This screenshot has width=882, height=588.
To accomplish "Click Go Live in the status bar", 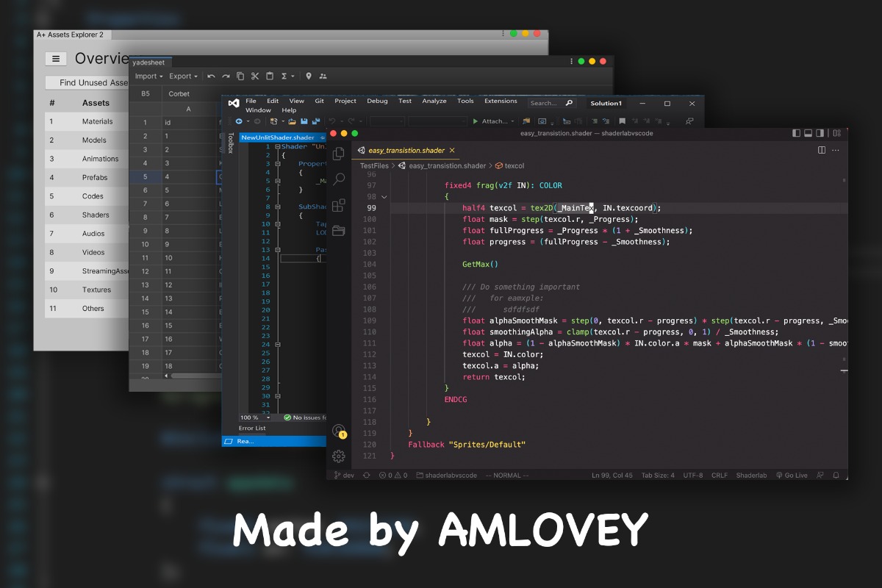I will coord(792,476).
